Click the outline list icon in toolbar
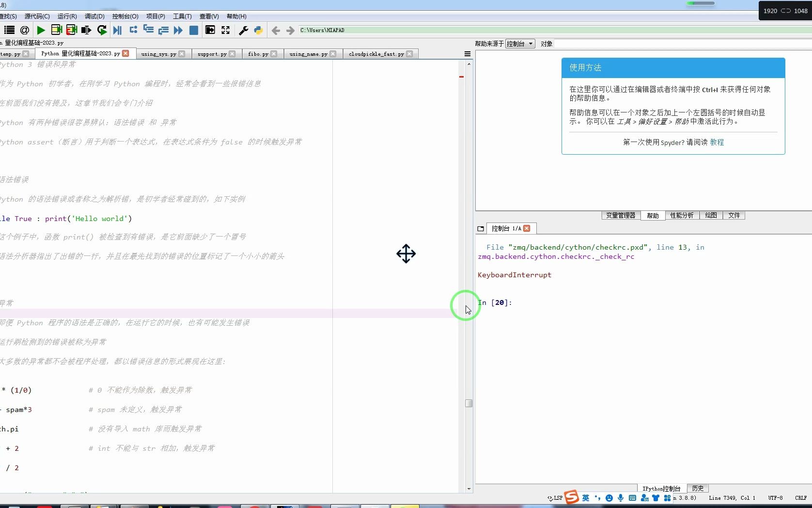812x508 pixels. click(x=9, y=30)
